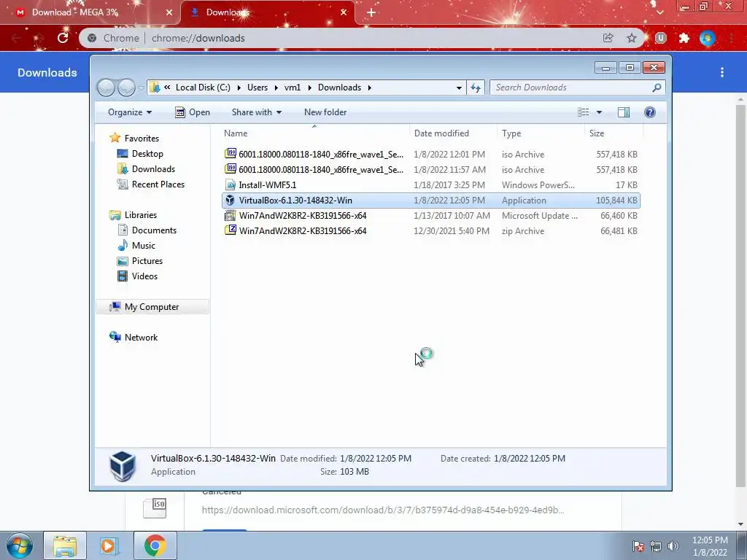Sort files by Date modified column
Image resolution: width=747 pixels, height=560 pixels.
point(453,133)
